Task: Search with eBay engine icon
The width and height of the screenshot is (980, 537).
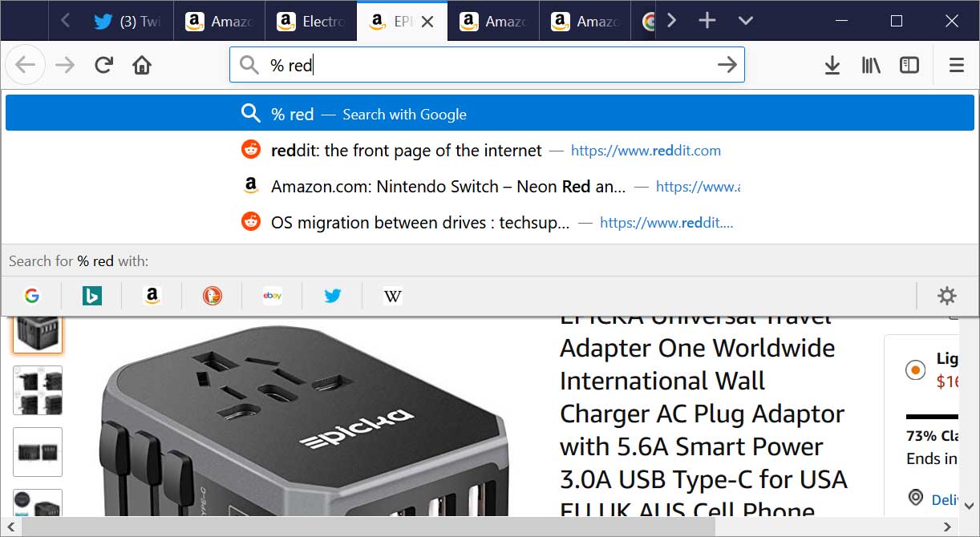Action: 272,296
